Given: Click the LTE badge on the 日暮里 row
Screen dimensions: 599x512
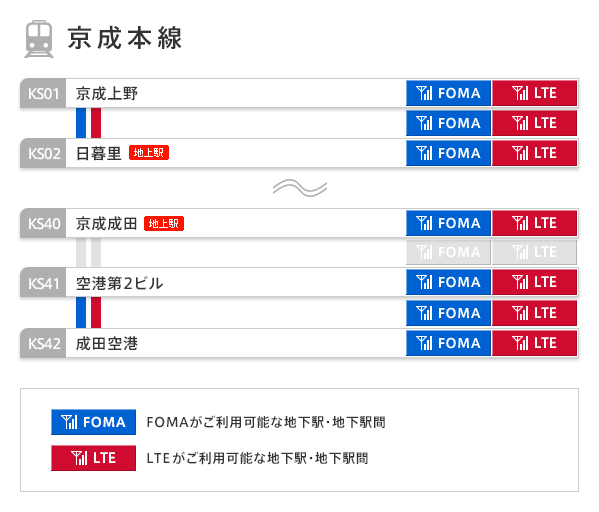Looking at the screenshot, I should click(534, 153).
